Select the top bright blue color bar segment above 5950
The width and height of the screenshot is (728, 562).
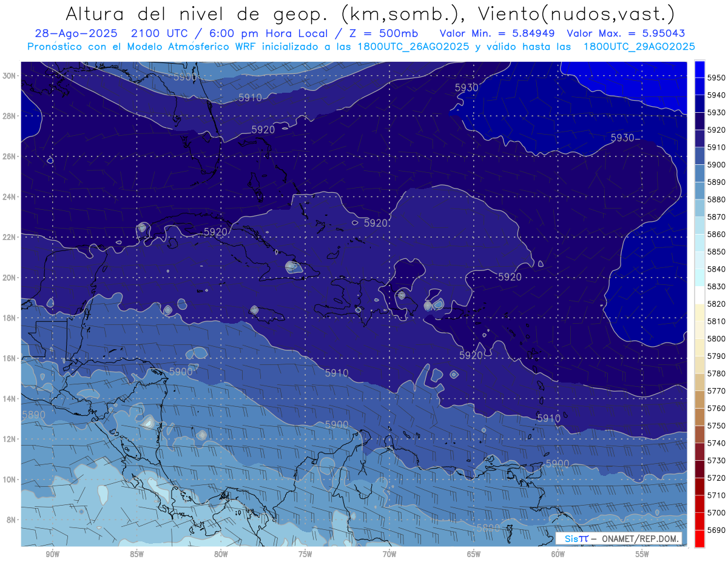point(699,69)
